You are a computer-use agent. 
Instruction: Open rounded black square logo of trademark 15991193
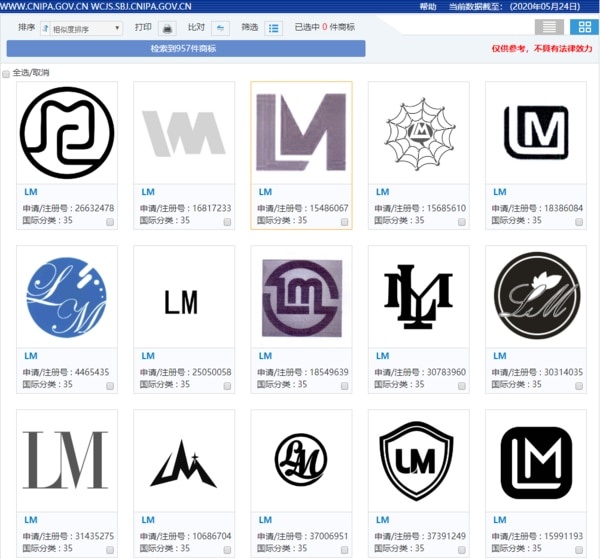(x=536, y=463)
